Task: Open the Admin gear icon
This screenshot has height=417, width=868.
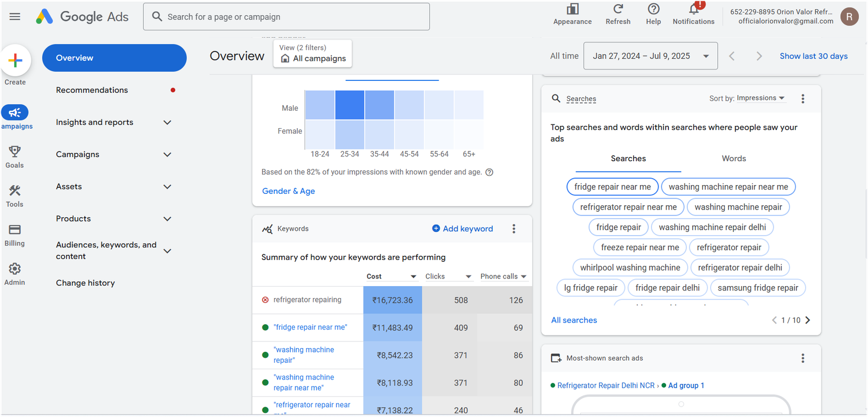Action: 15,268
